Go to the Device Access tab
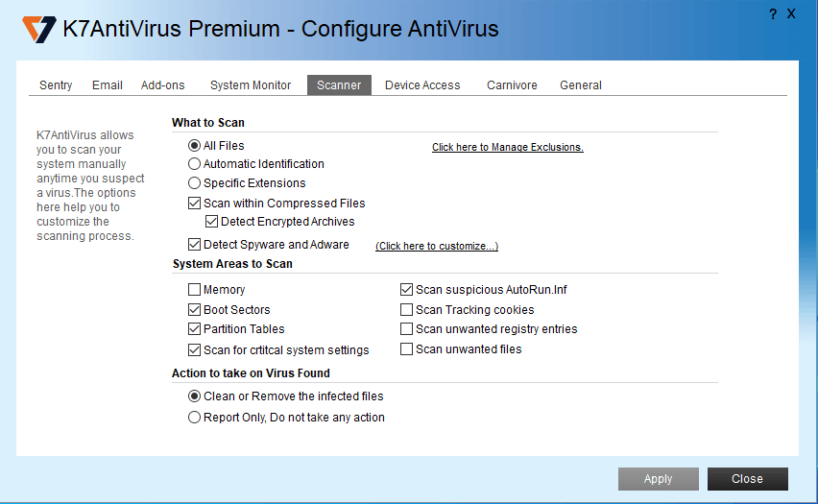This screenshot has height=504, width=818. pos(422,85)
